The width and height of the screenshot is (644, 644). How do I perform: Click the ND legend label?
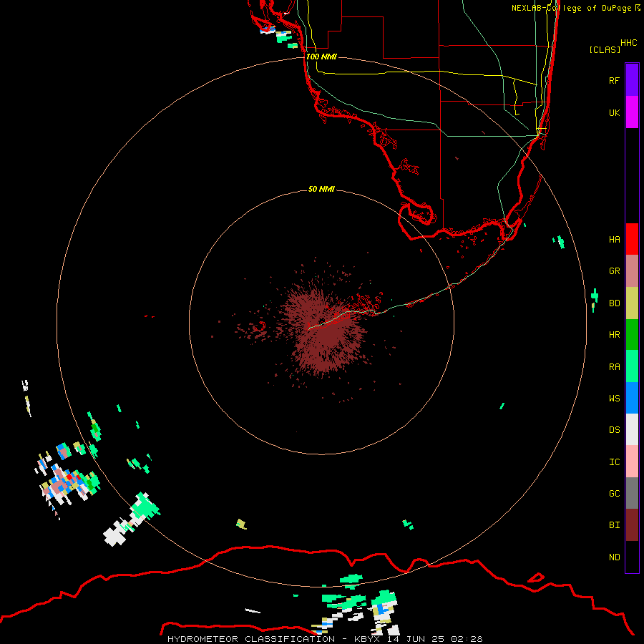tap(614, 557)
